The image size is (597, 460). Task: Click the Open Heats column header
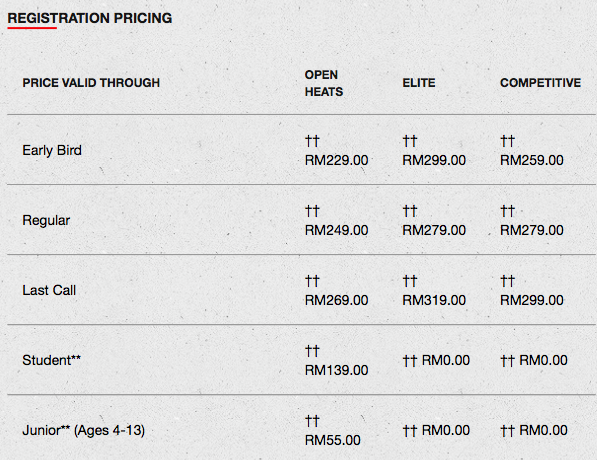click(324, 83)
